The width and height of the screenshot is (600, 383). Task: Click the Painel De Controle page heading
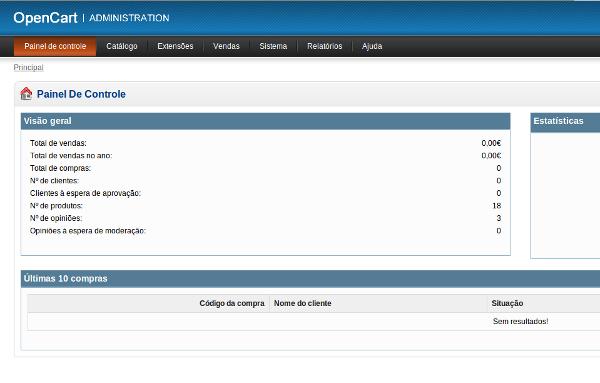click(81, 94)
